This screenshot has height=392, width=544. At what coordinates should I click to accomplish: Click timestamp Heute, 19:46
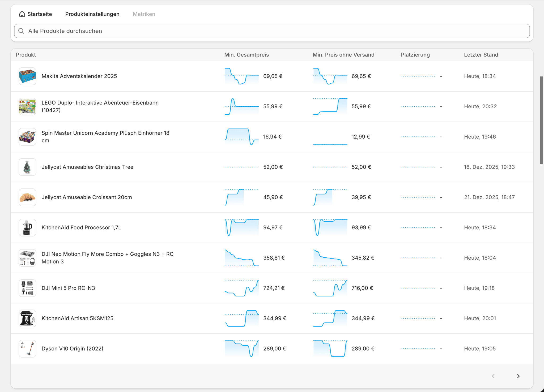coord(480,137)
